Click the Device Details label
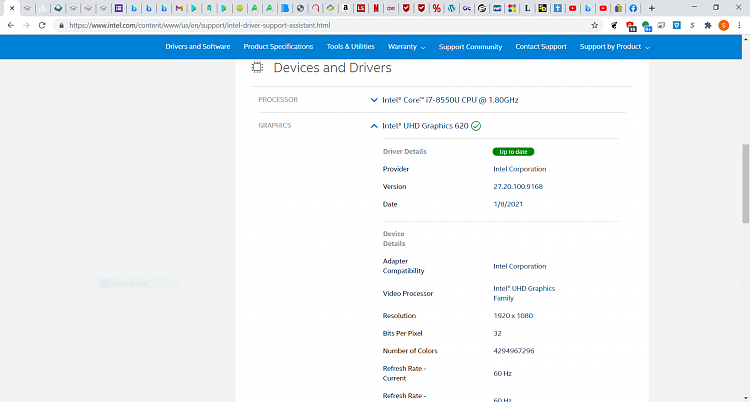This screenshot has width=750, height=402. pyautogui.click(x=394, y=239)
